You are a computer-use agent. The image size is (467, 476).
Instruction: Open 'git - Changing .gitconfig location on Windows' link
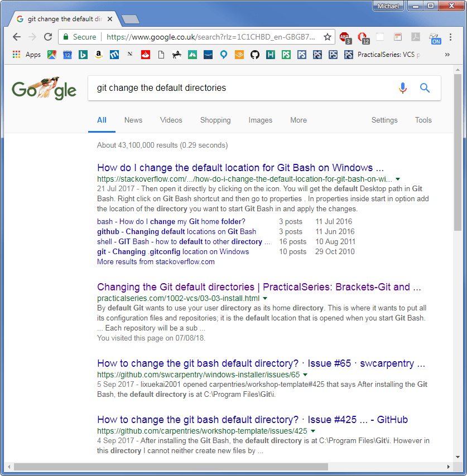tap(173, 252)
